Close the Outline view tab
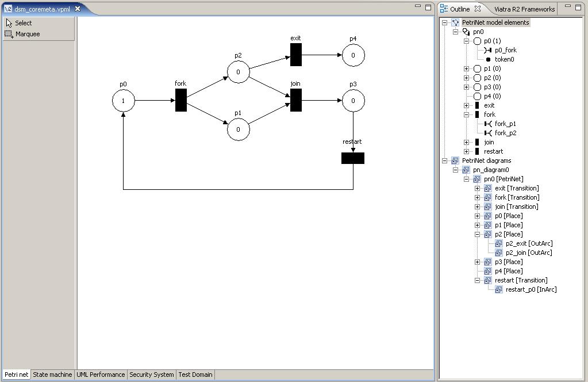Image resolution: width=588 pixels, height=382 pixels. pos(478,9)
